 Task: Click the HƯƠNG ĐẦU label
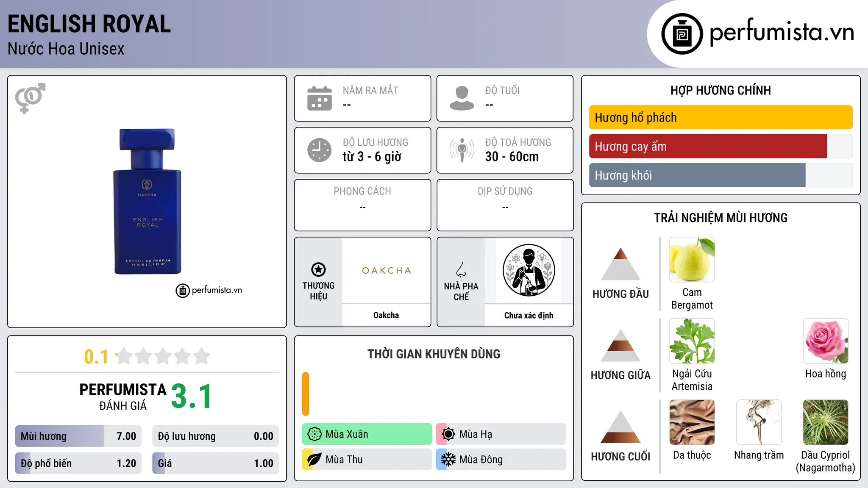pyautogui.click(x=620, y=294)
